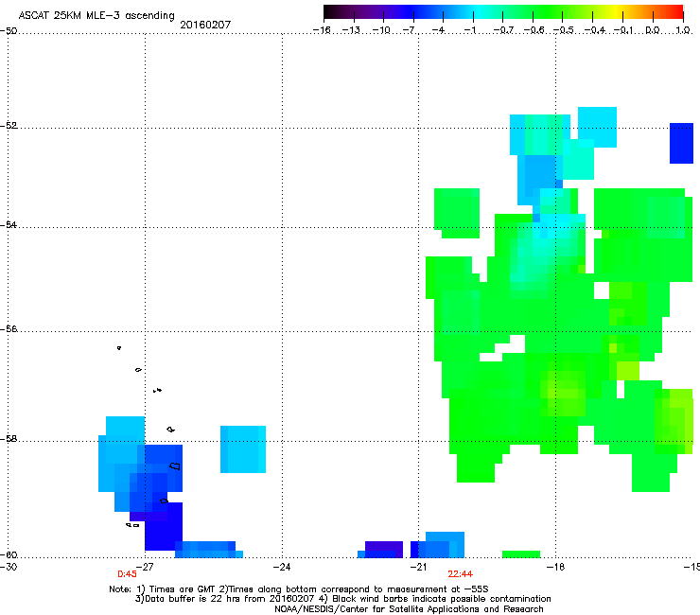This screenshot has height=615, width=700.
Task: Click the date label '20160207' under the title
Action: pos(205,25)
